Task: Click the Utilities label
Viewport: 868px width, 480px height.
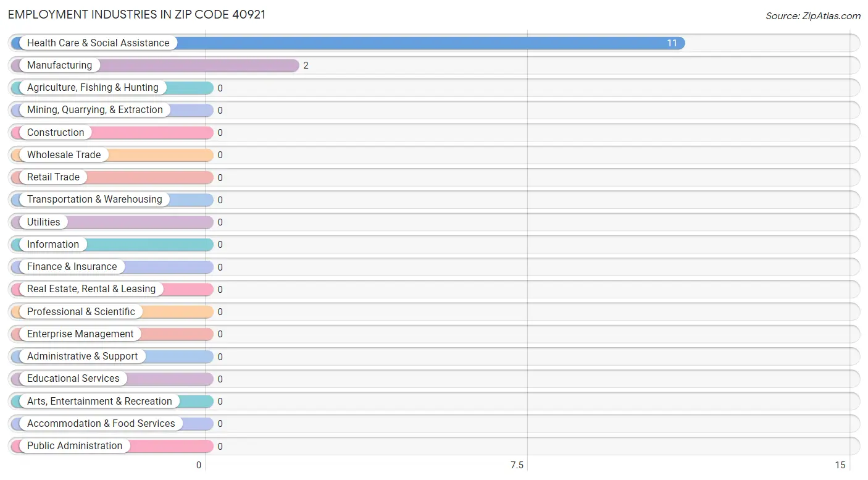Action: [x=44, y=222]
